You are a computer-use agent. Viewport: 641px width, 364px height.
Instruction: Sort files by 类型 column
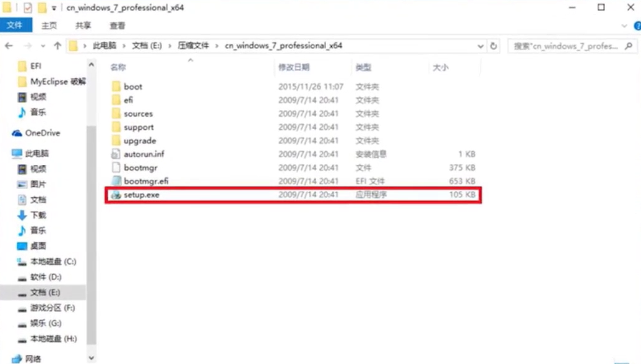[363, 67]
